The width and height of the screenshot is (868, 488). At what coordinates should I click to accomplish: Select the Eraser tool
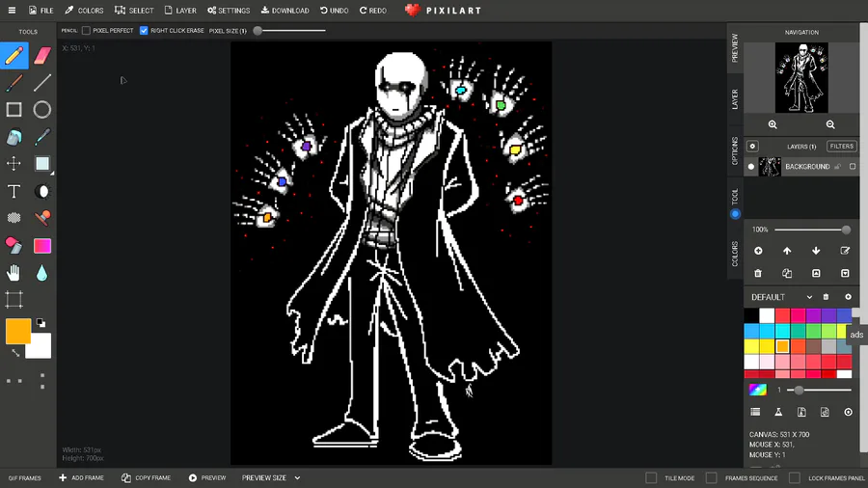[42, 55]
